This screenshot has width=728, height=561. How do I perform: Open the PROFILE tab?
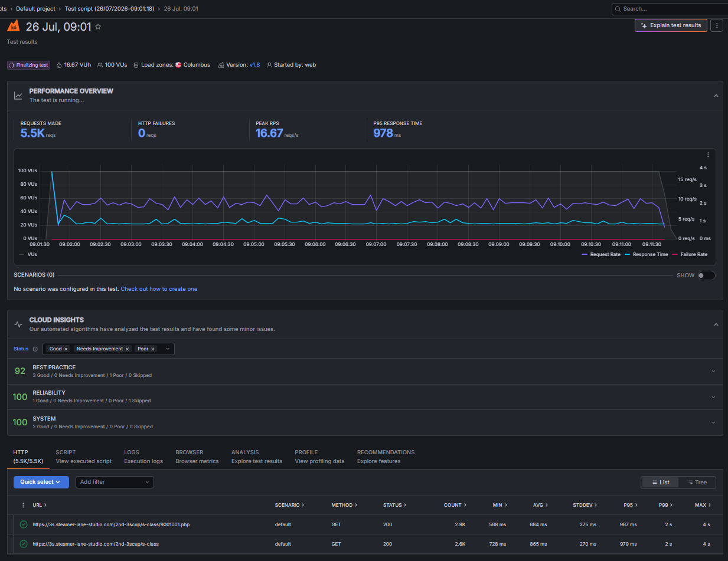(x=319, y=457)
